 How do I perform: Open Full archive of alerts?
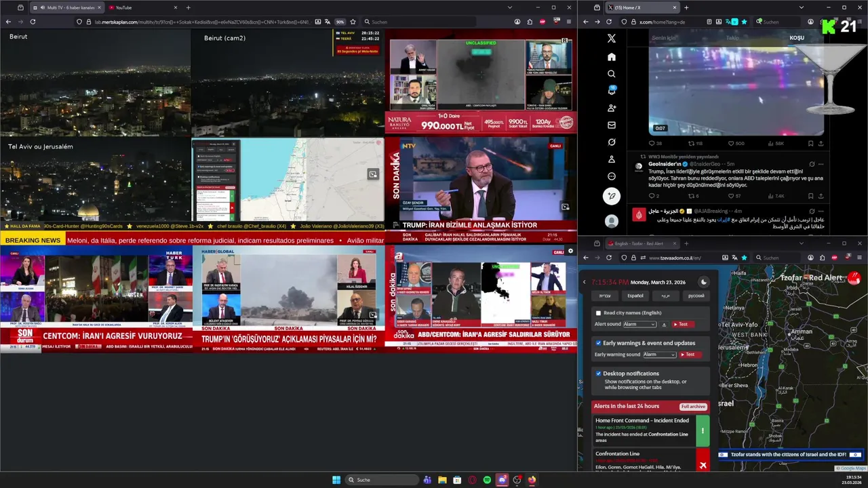click(x=694, y=407)
